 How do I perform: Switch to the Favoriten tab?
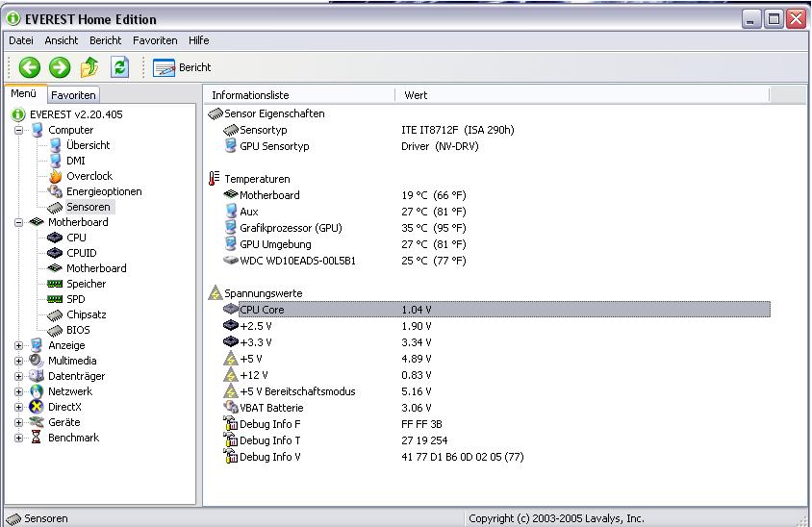tap(73, 95)
